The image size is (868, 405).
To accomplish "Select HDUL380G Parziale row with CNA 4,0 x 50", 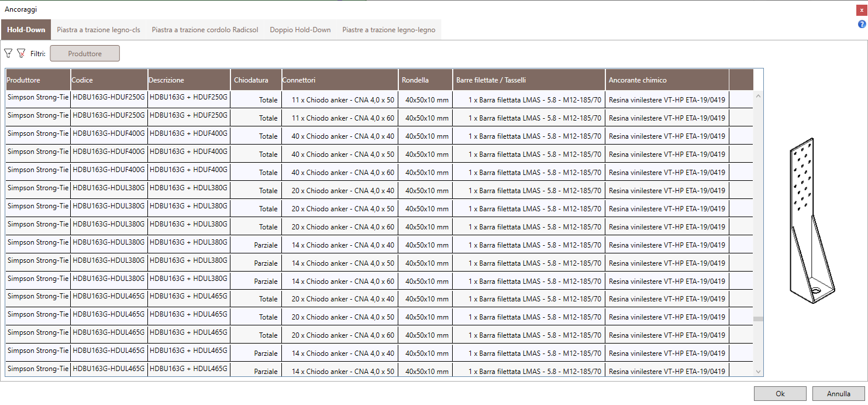I will click(379, 263).
